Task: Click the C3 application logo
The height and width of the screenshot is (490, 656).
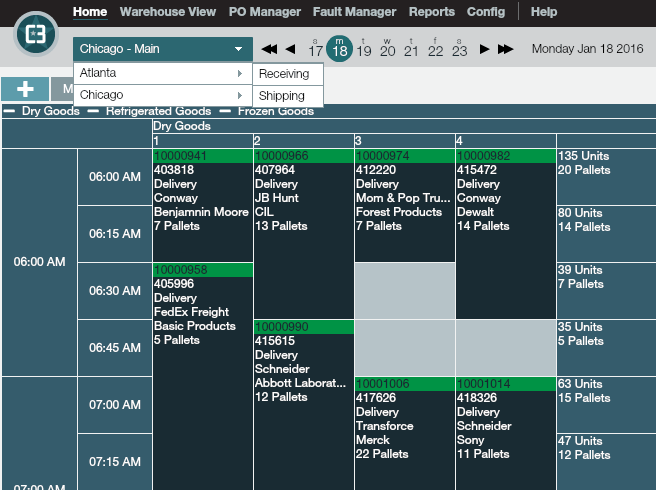Action: click(x=36, y=34)
